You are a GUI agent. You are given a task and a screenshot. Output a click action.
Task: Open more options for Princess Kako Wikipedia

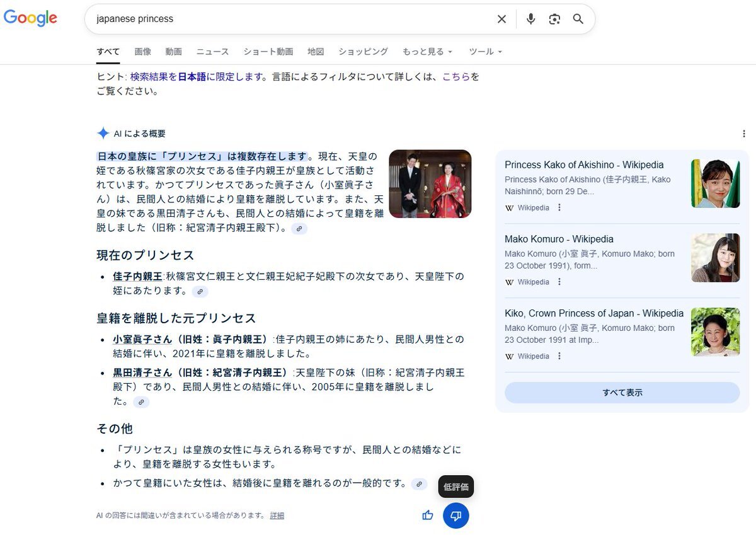coord(559,207)
